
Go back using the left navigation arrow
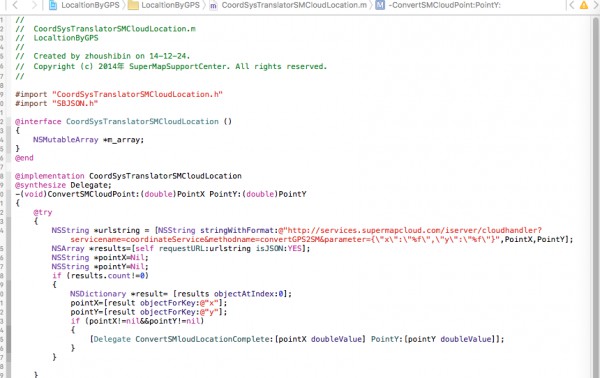(x=16, y=5)
